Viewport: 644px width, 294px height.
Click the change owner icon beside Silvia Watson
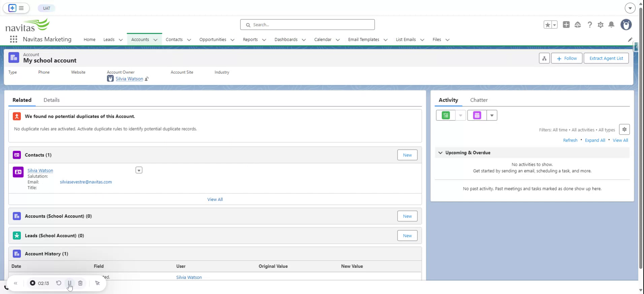(x=147, y=79)
